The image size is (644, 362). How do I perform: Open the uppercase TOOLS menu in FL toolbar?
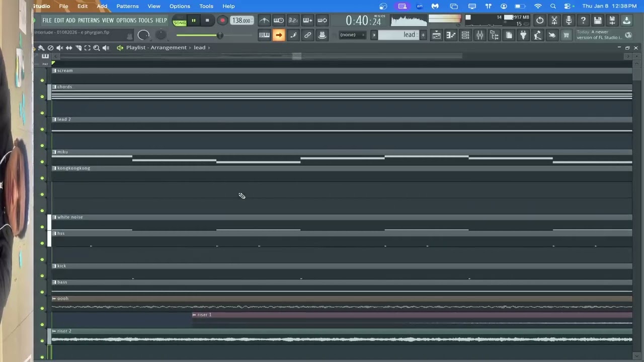coord(145,21)
